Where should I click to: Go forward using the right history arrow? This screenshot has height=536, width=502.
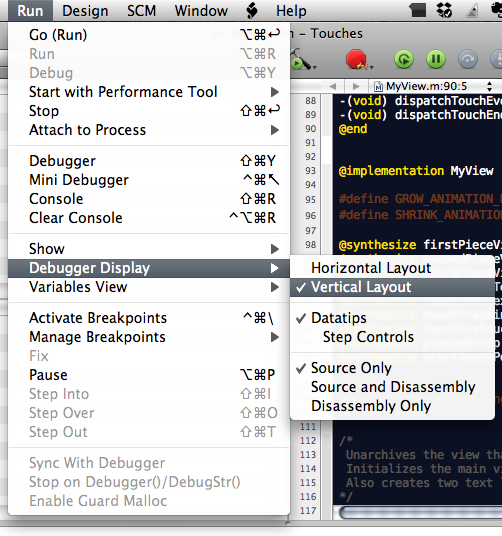356,86
